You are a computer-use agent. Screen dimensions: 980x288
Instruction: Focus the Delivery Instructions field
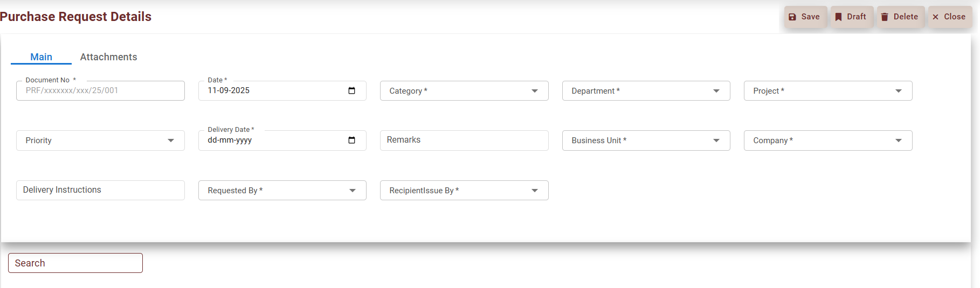(x=100, y=190)
